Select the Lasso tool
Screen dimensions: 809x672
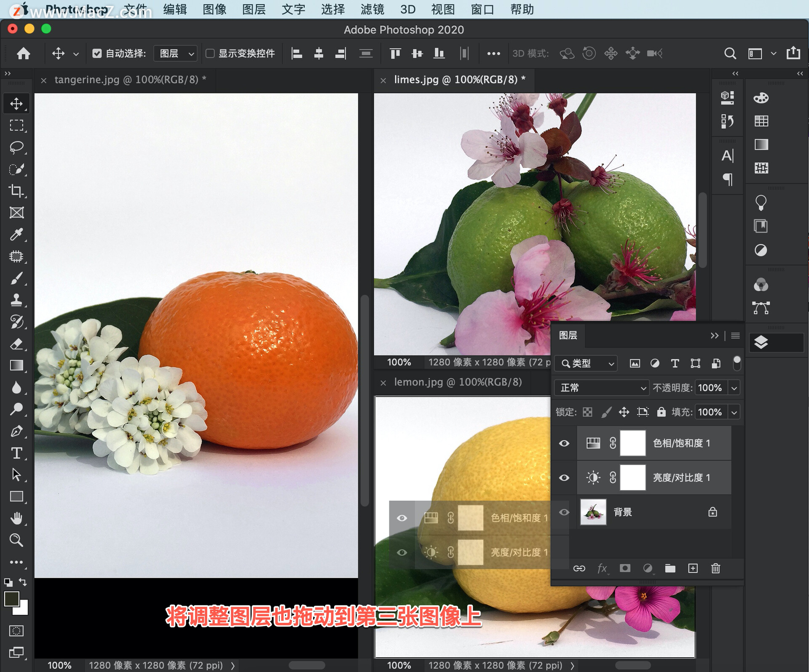point(16,147)
